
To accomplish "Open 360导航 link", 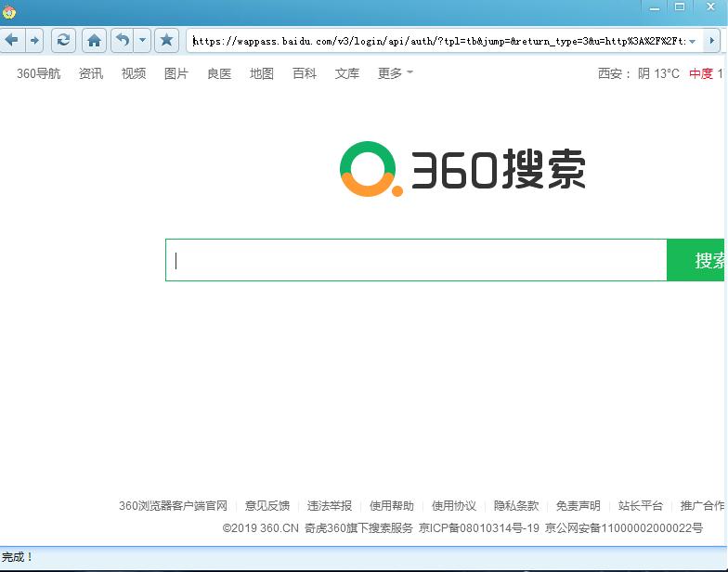I will click(39, 73).
